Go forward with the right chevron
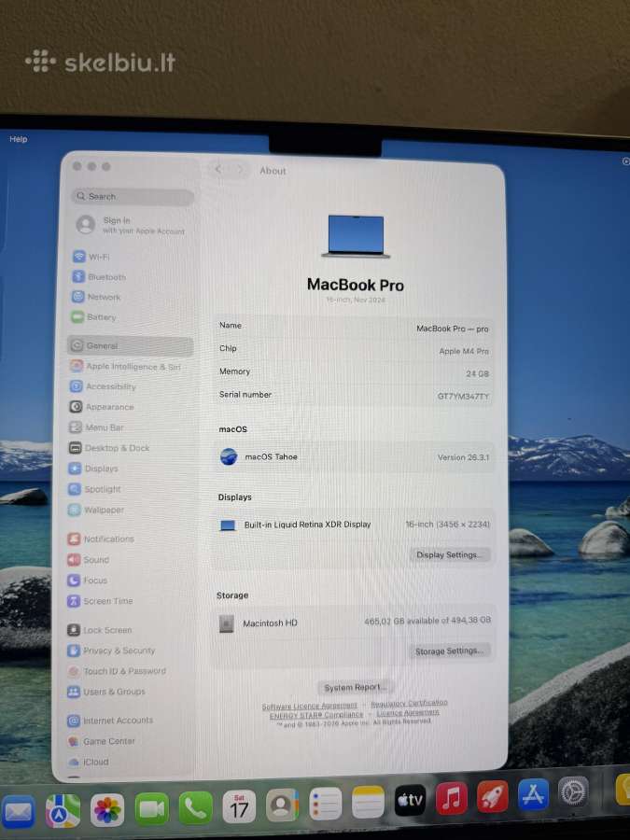Viewport: 630px width, 840px height. pyautogui.click(x=240, y=169)
